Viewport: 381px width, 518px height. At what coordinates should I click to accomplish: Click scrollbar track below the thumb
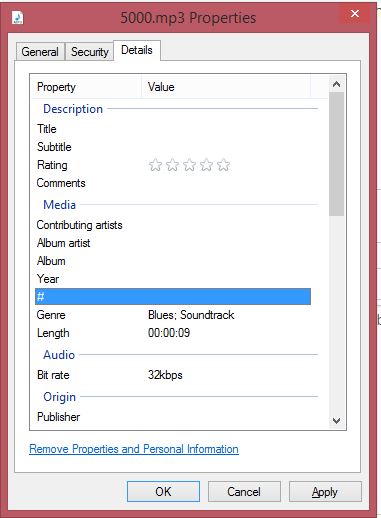[336, 313]
